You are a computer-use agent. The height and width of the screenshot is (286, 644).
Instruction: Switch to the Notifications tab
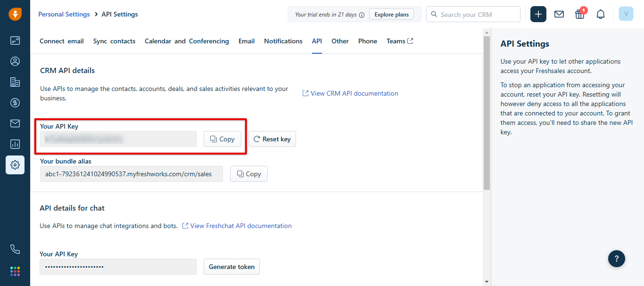pos(283,41)
